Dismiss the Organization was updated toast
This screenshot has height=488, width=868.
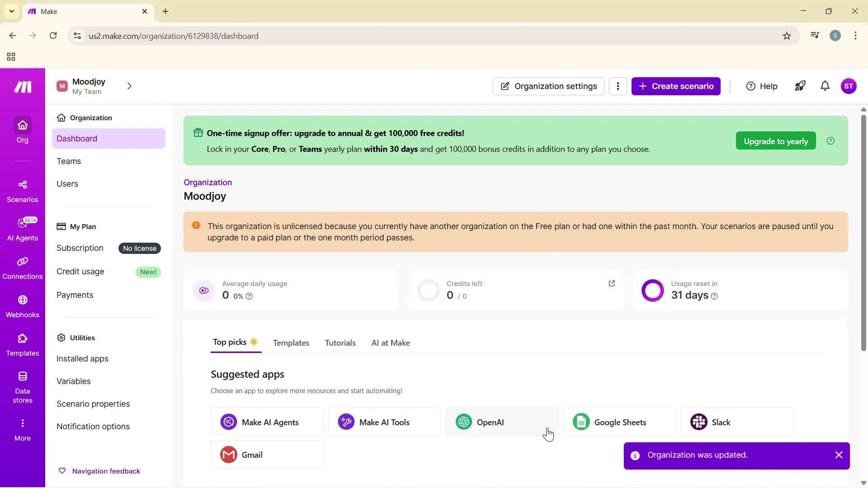(839, 455)
